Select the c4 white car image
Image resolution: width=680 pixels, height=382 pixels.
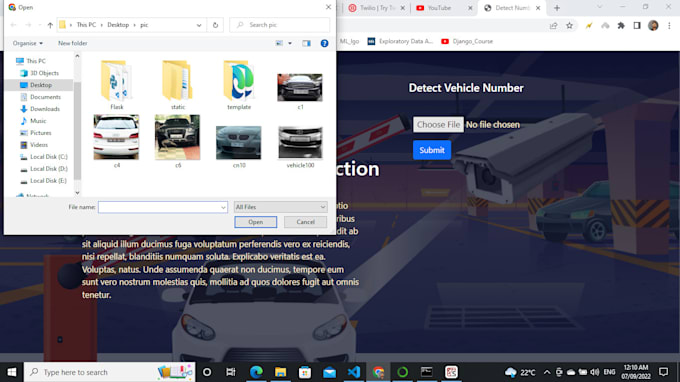tap(116, 141)
